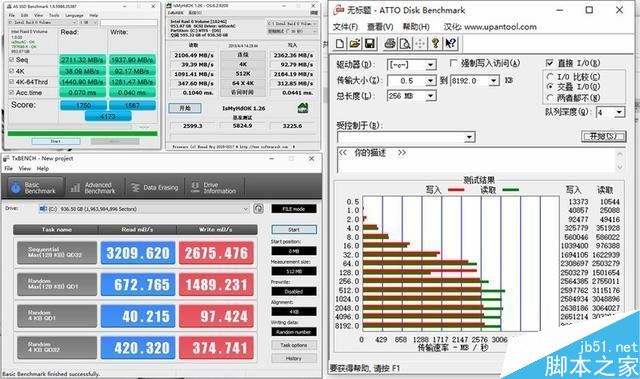The image size is (640, 379).
Task: Click the Print icon in ATTO toolbar
Action: (390, 43)
